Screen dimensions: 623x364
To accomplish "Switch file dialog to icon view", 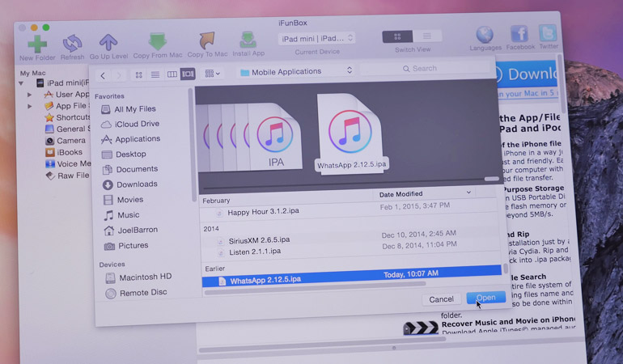I will 138,74.
